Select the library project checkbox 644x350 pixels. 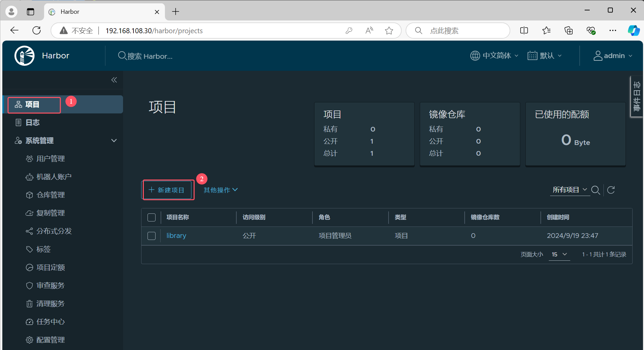pos(152,236)
